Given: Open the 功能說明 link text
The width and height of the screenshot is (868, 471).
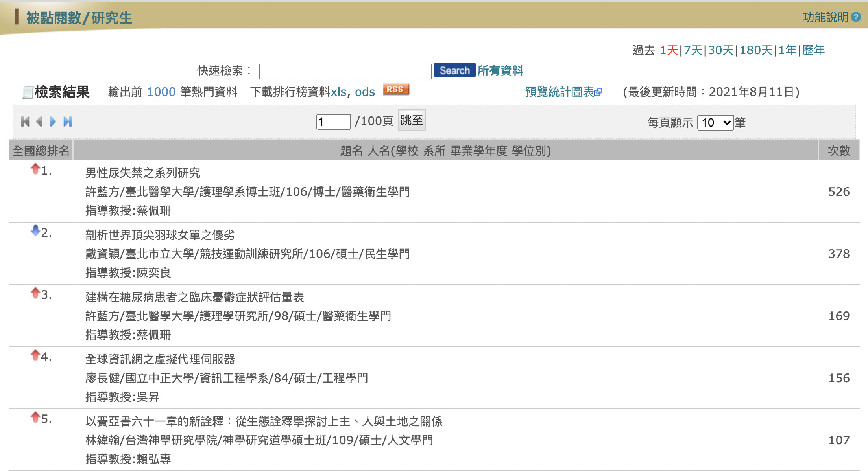Looking at the screenshot, I should [826, 17].
